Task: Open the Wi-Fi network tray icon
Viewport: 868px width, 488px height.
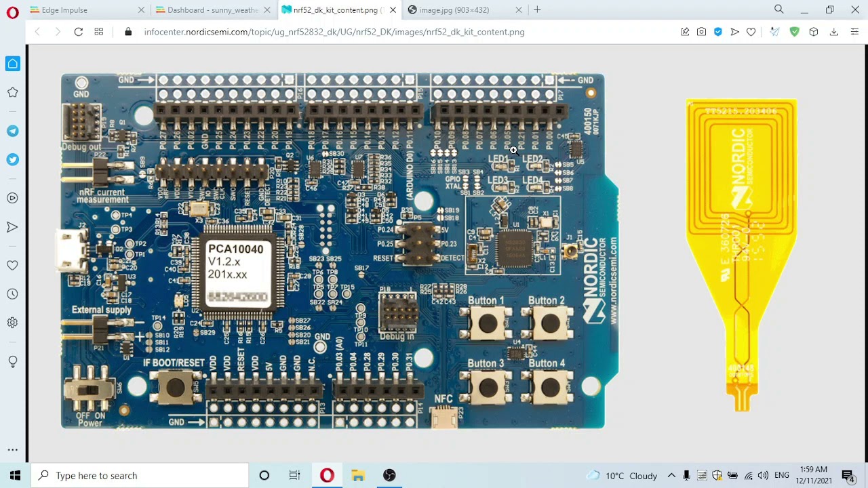Action: click(x=748, y=476)
